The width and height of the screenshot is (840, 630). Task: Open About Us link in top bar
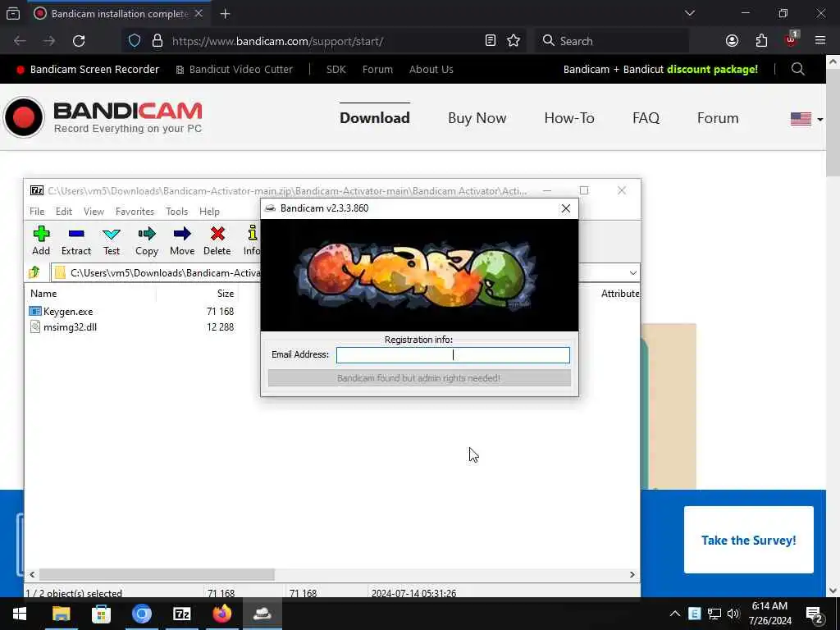(x=431, y=69)
